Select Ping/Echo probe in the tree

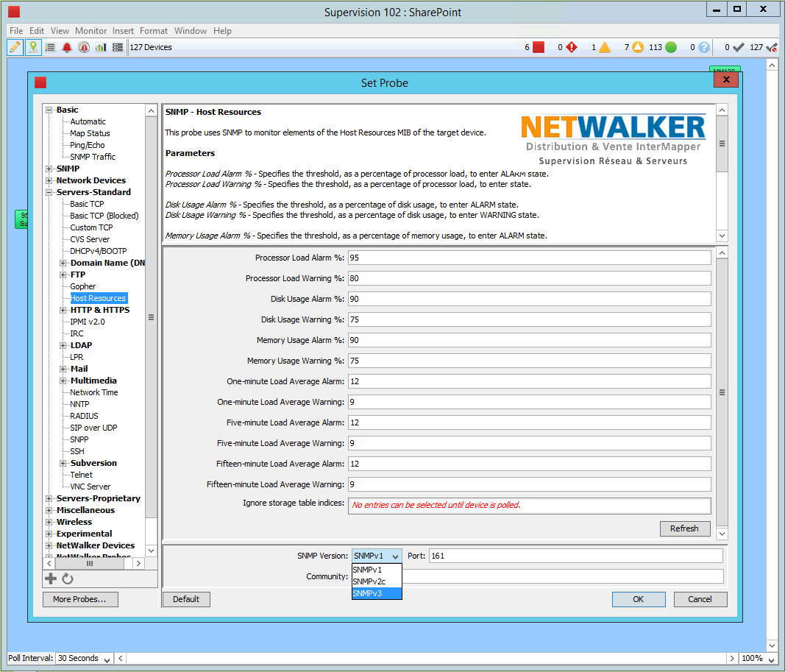tap(88, 145)
